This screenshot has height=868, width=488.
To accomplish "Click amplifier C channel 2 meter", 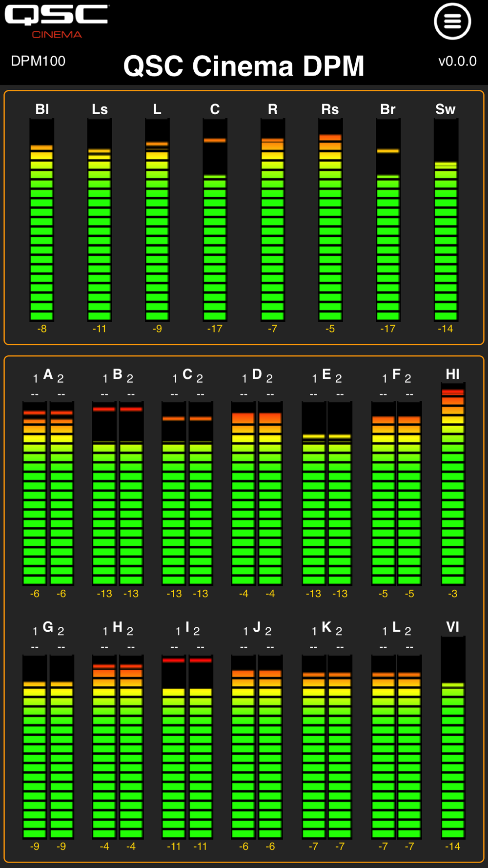I will click(201, 493).
